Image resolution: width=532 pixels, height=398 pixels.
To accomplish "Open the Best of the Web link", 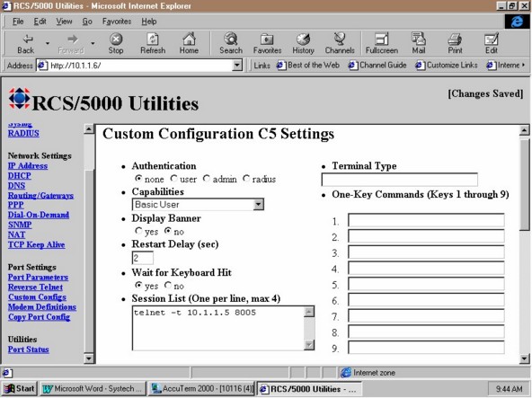I will click(308, 66).
